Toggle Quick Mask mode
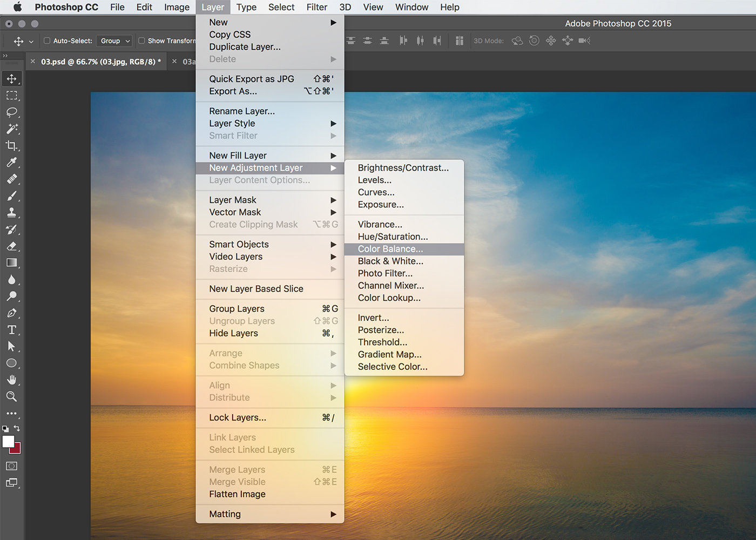Image resolution: width=756 pixels, height=540 pixels. (12, 466)
